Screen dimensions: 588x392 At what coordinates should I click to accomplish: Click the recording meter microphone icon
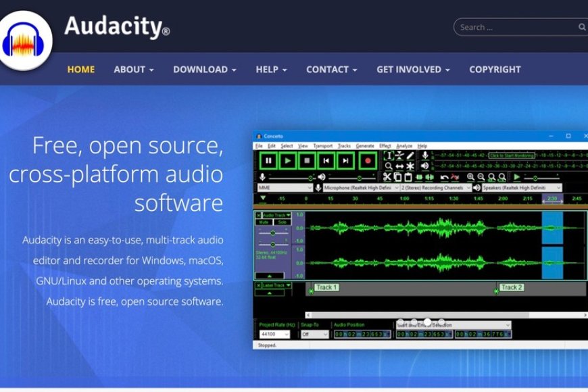(x=425, y=155)
